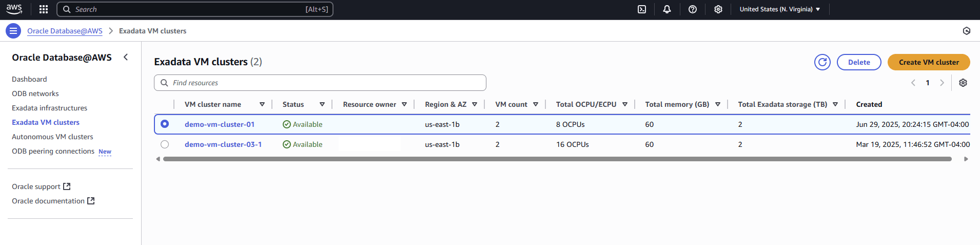Click the New badge beside ODB peering
Viewport: 980px width, 245px height.
click(x=105, y=152)
